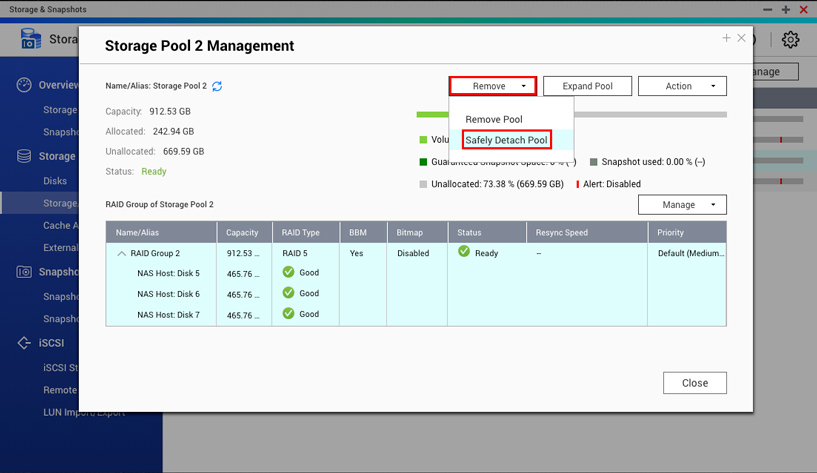Click the Unallocated 669.59 GB value

183,152
